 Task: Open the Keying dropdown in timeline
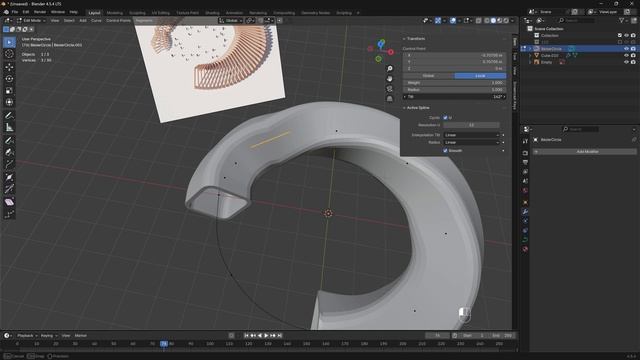point(49,336)
